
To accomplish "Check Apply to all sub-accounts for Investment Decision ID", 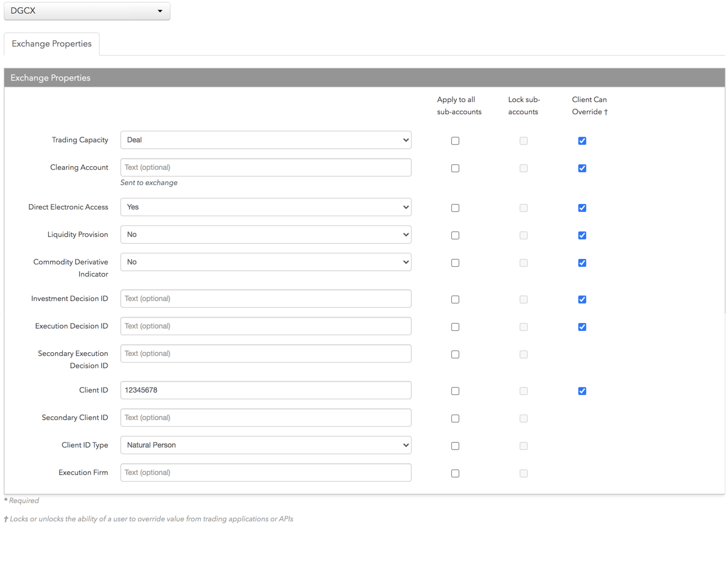I will coord(455,299).
